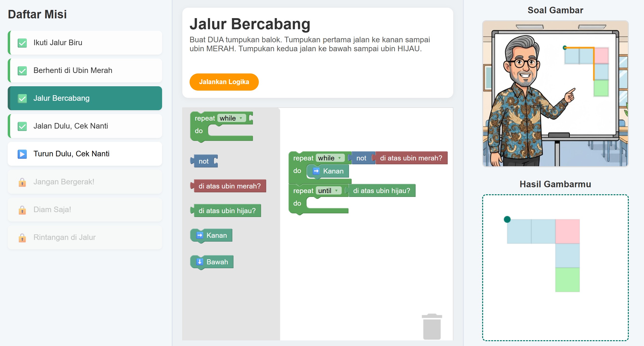Click the checkmark on Berhenti di Ubin Merah
The height and width of the screenshot is (346, 644).
coord(22,70)
